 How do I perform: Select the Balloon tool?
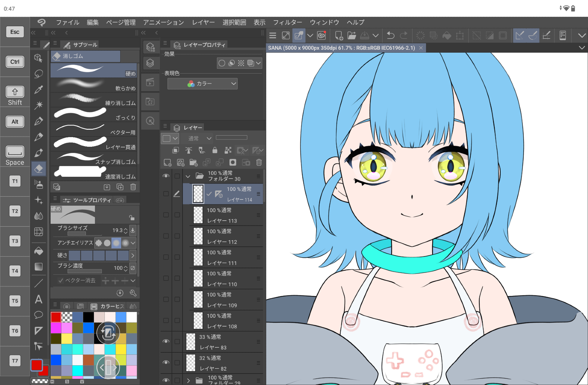pos(39,315)
